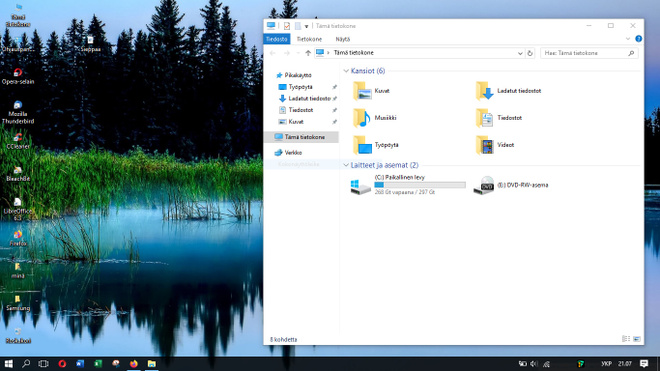Image resolution: width=660 pixels, height=371 pixels.
Task: Open Excel from the taskbar
Action: tap(98, 363)
